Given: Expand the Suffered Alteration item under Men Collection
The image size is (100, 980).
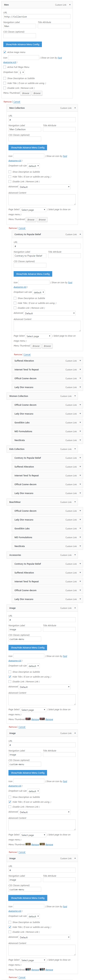Looking at the screenshot, I should click(80, 360).
